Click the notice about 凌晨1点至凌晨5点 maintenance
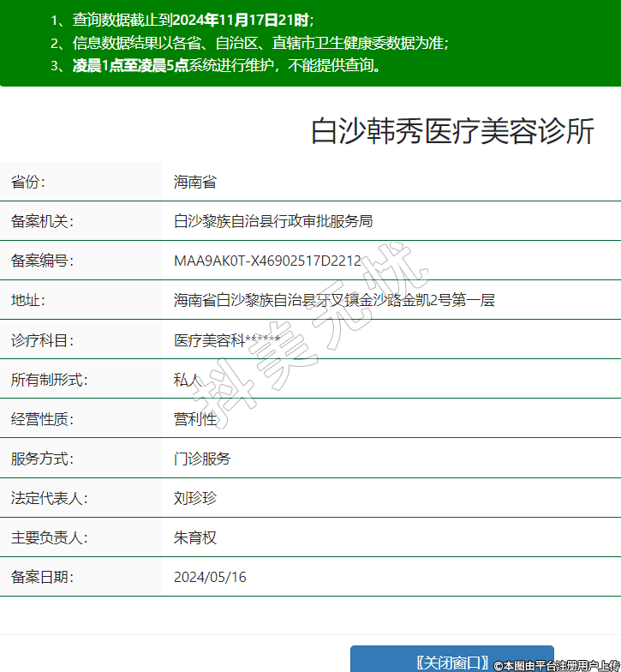The height and width of the screenshot is (672, 621). (x=215, y=65)
